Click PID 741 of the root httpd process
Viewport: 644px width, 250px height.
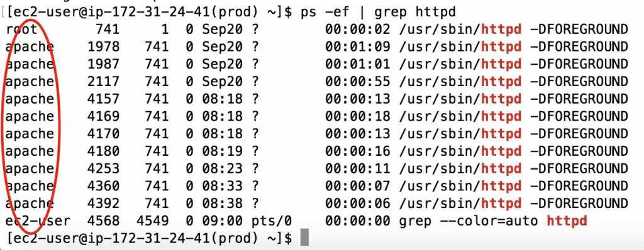(107, 30)
